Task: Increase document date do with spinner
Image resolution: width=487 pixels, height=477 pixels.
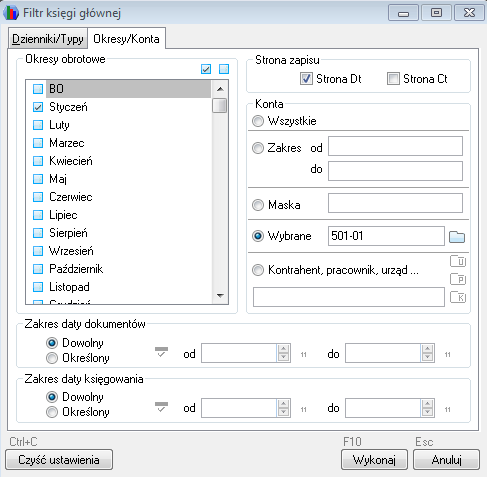Action: pyautogui.click(x=427, y=349)
